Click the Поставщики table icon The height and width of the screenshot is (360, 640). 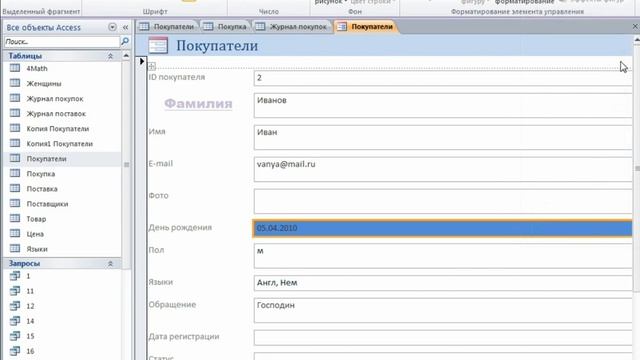coord(15,204)
